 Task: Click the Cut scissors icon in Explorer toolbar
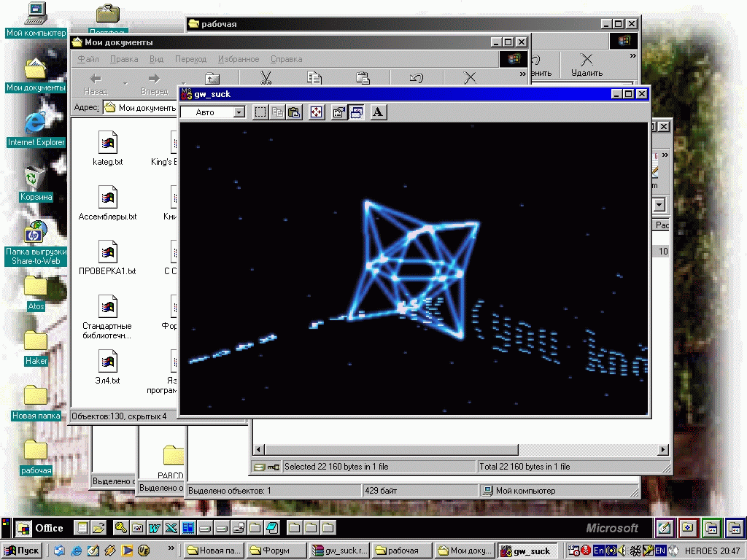266,79
